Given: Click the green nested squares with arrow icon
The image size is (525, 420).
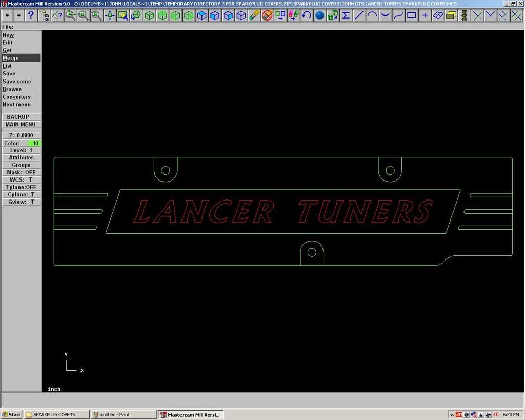Looking at the screenshot, I should 333,15.
